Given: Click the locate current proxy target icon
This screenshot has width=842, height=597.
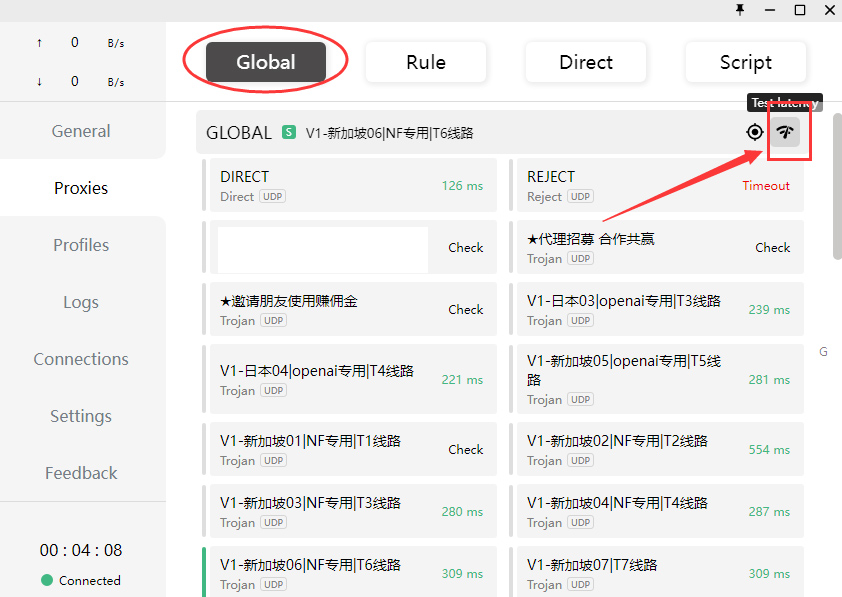Looking at the screenshot, I should pyautogui.click(x=755, y=132).
